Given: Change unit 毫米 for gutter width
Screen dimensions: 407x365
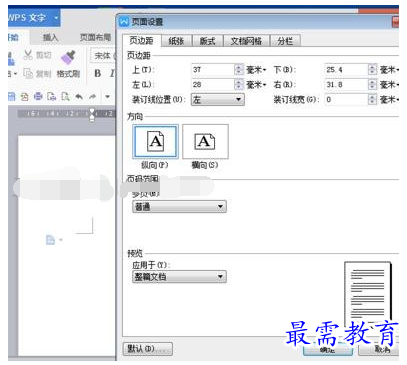Looking at the screenshot, I should (x=389, y=99).
